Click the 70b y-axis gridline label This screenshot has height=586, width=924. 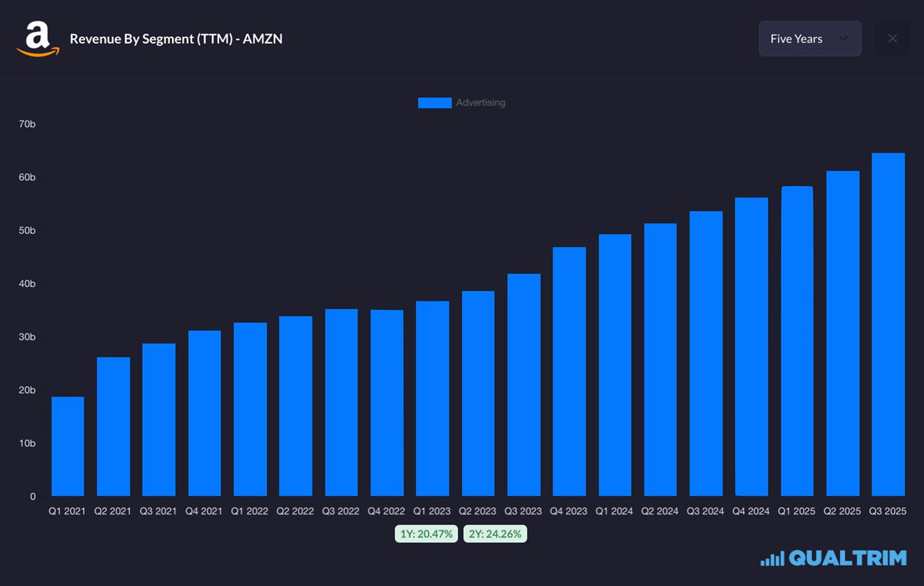(27, 124)
